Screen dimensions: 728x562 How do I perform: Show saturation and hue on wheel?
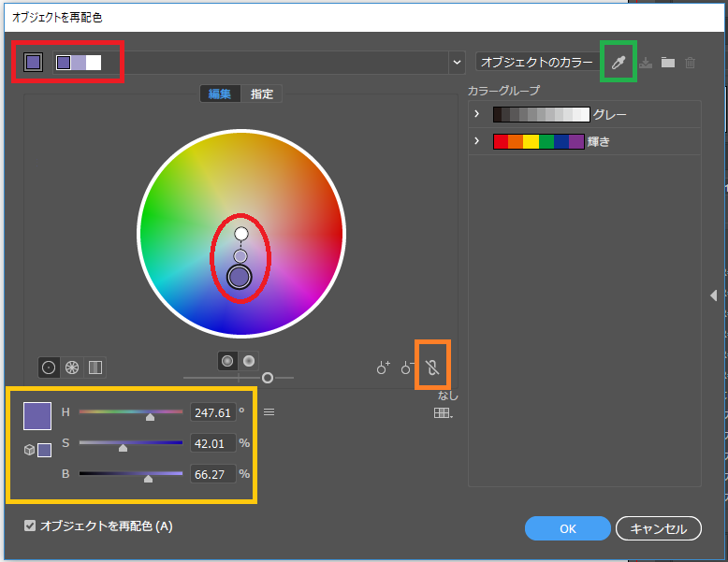pyautogui.click(x=227, y=361)
